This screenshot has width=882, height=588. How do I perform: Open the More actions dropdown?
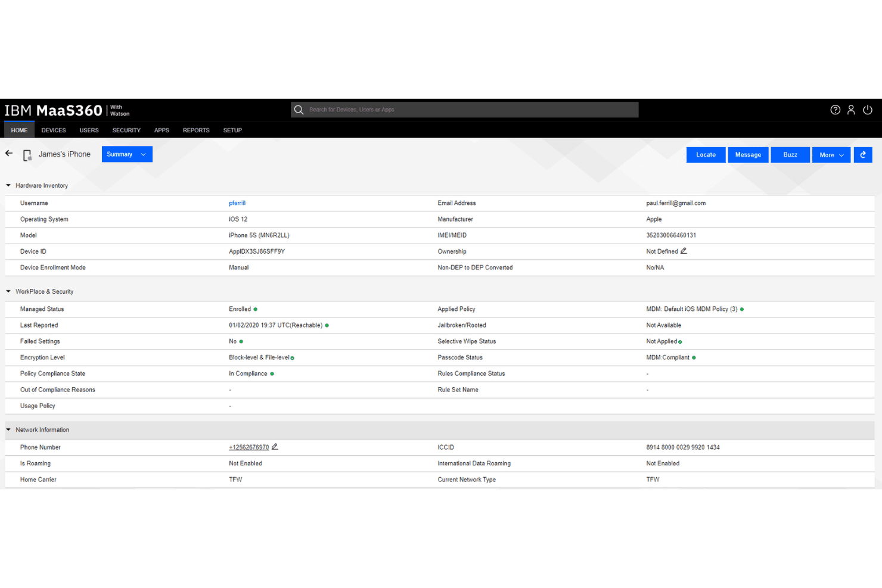[831, 155]
